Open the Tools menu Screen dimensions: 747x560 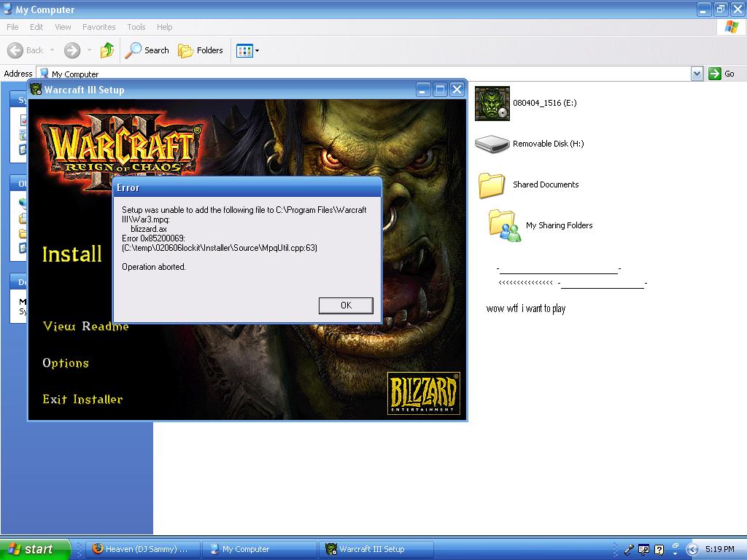tap(136, 27)
